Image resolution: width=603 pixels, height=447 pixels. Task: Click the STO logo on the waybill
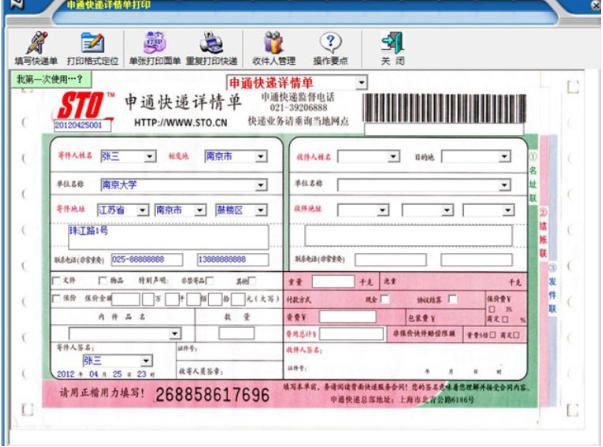point(83,105)
